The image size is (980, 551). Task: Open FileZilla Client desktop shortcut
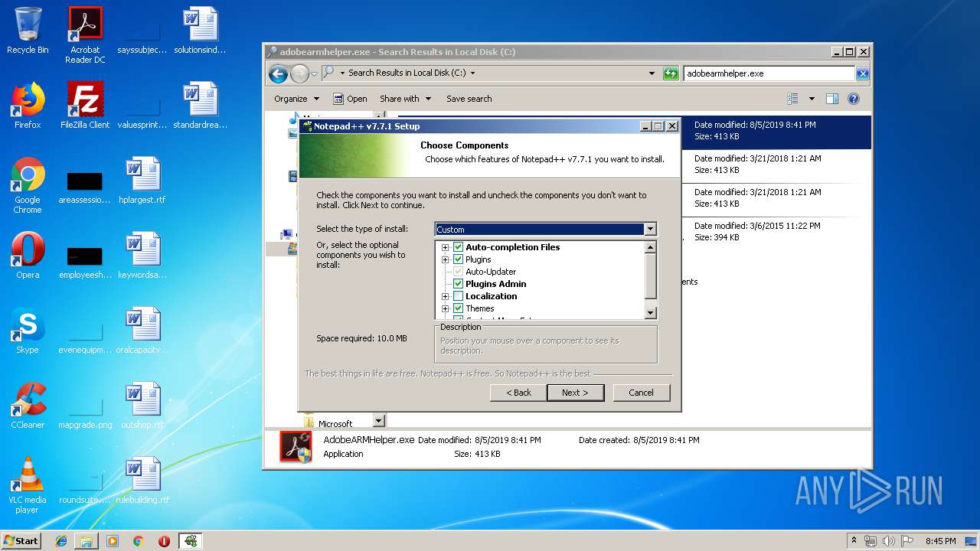(x=85, y=106)
